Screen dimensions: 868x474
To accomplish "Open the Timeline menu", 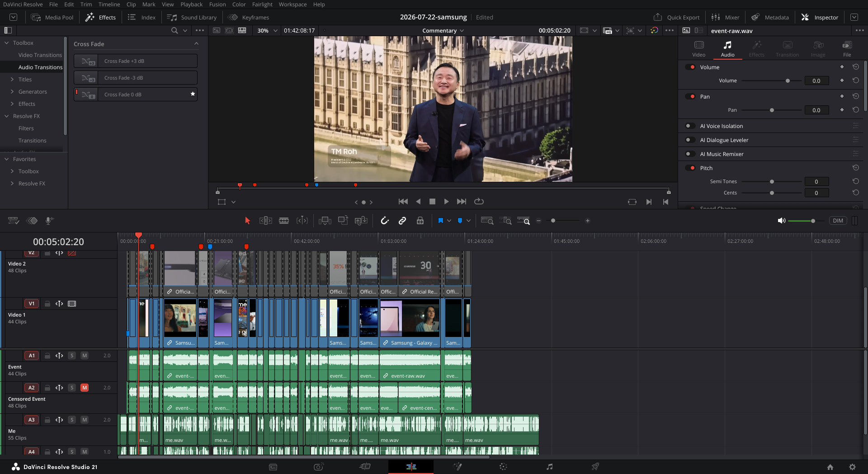I will click(x=109, y=4).
